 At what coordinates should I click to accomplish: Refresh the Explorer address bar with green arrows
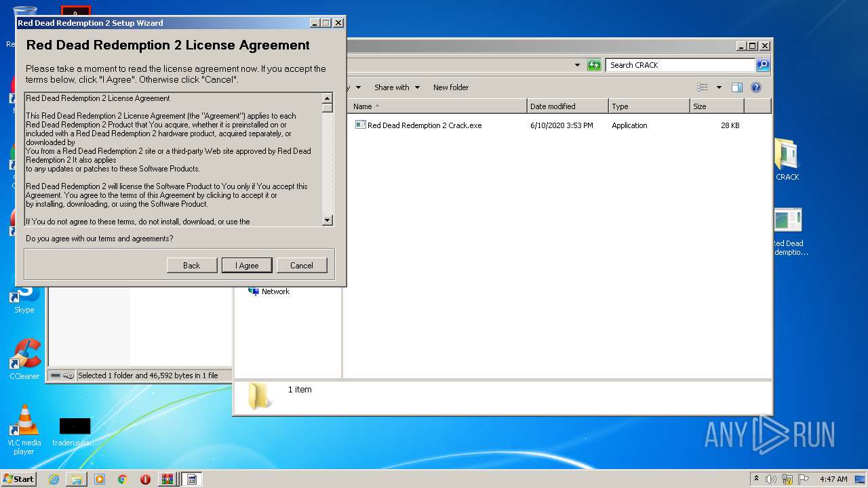(594, 65)
